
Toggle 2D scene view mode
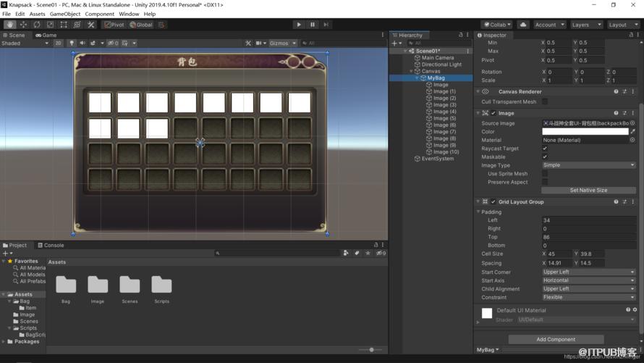tap(59, 43)
